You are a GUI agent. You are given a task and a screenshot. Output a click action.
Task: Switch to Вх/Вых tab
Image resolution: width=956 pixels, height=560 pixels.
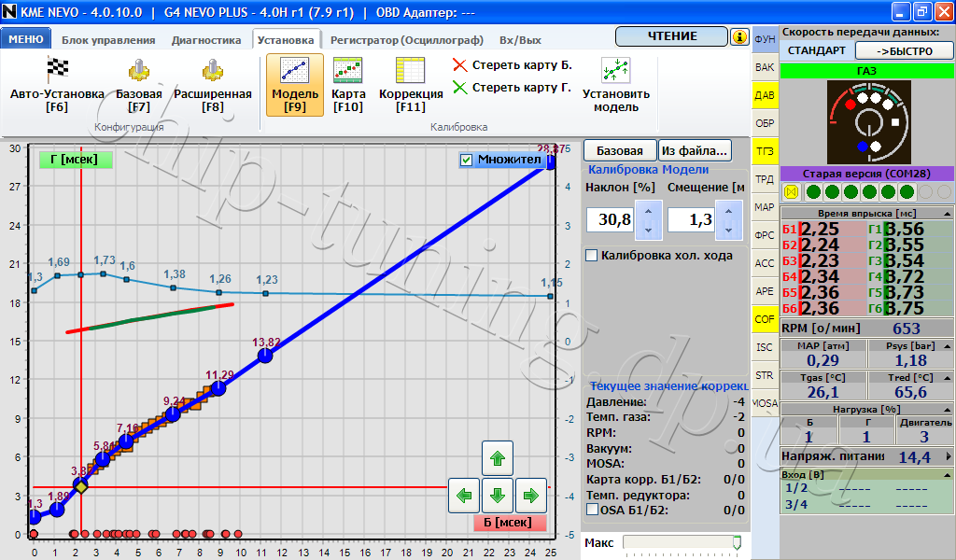point(520,40)
